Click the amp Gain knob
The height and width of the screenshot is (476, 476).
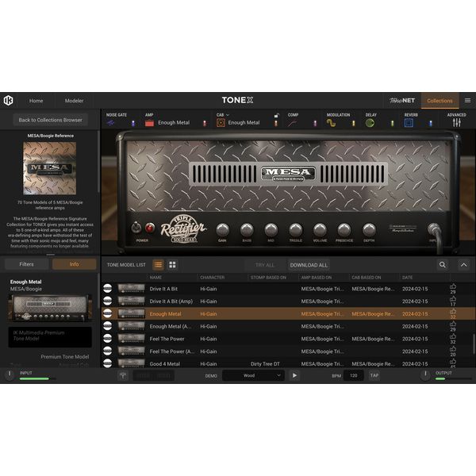(222, 230)
